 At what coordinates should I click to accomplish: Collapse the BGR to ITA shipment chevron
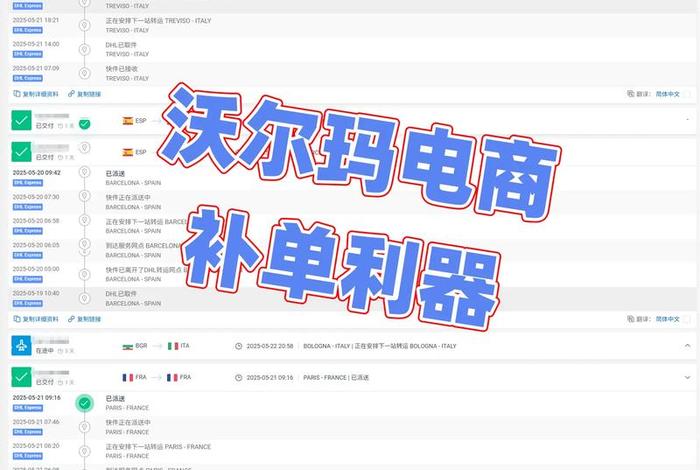click(688, 345)
